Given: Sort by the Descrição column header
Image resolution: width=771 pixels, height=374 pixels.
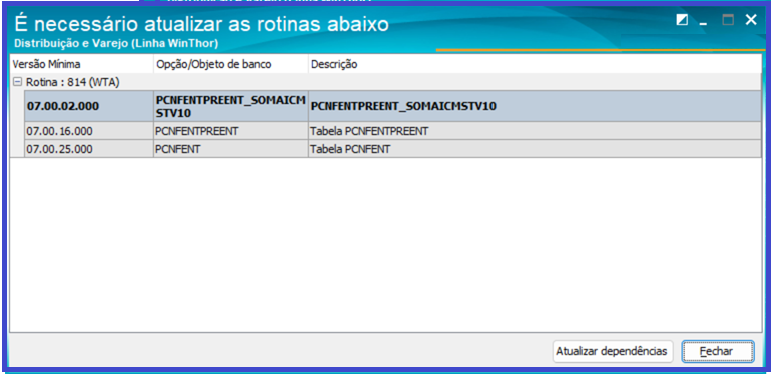Looking at the screenshot, I should pyautogui.click(x=534, y=64).
